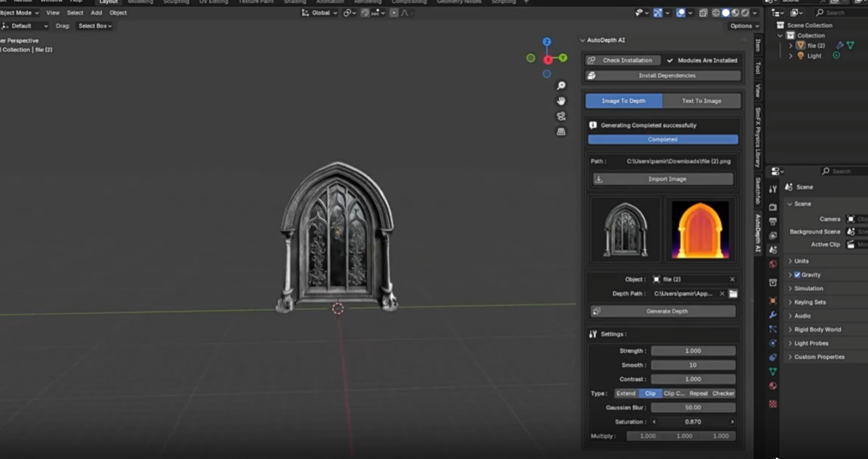Switch perspective/orthographic grid gizmo icon
868x459 pixels.
561,132
